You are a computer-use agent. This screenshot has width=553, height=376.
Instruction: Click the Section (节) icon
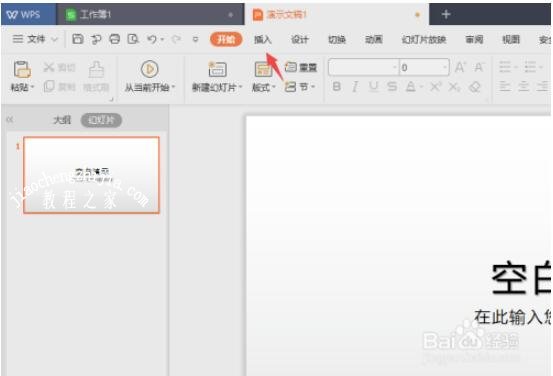click(290, 86)
